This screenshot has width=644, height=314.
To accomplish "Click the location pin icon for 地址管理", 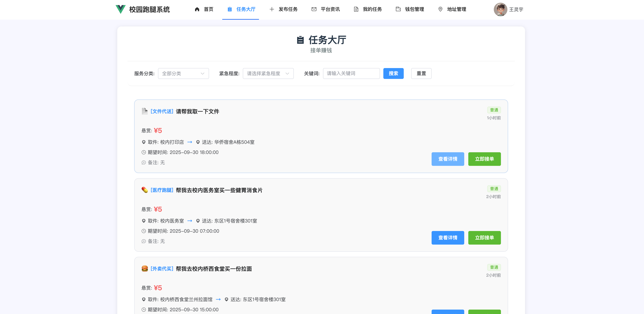I will [x=440, y=9].
